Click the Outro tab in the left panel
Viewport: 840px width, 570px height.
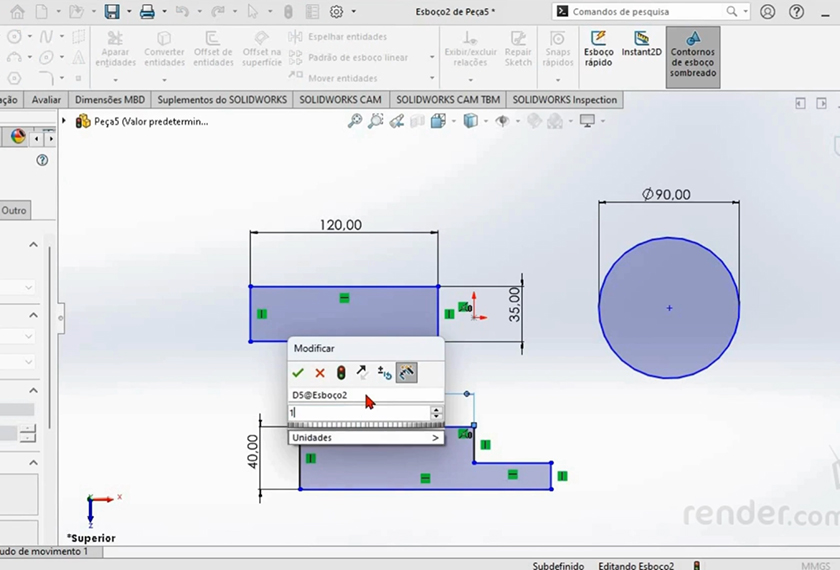[x=14, y=210]
